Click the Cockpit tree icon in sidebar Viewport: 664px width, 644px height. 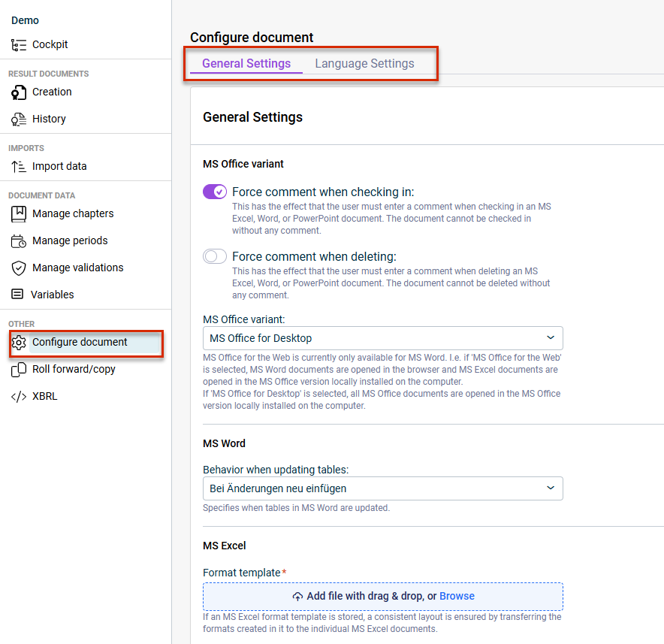[18, 44]
